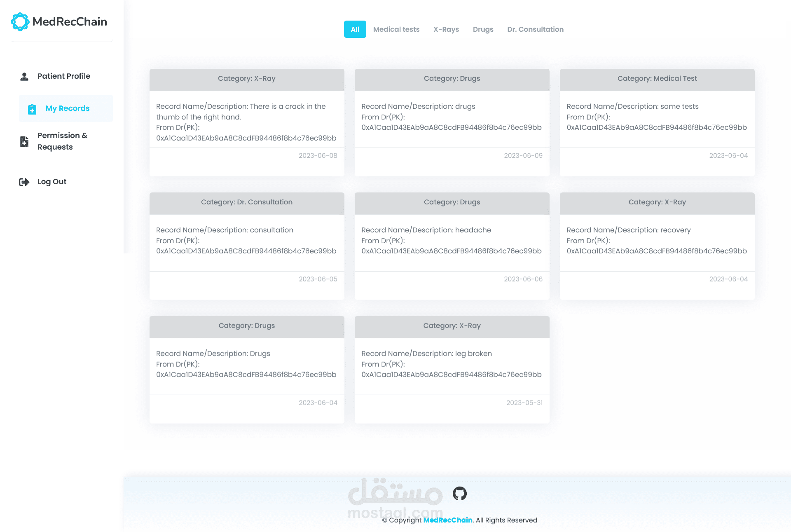Click the Patient Profile person icon
Viewport: 791px width, 532px height.
(24, 77)
